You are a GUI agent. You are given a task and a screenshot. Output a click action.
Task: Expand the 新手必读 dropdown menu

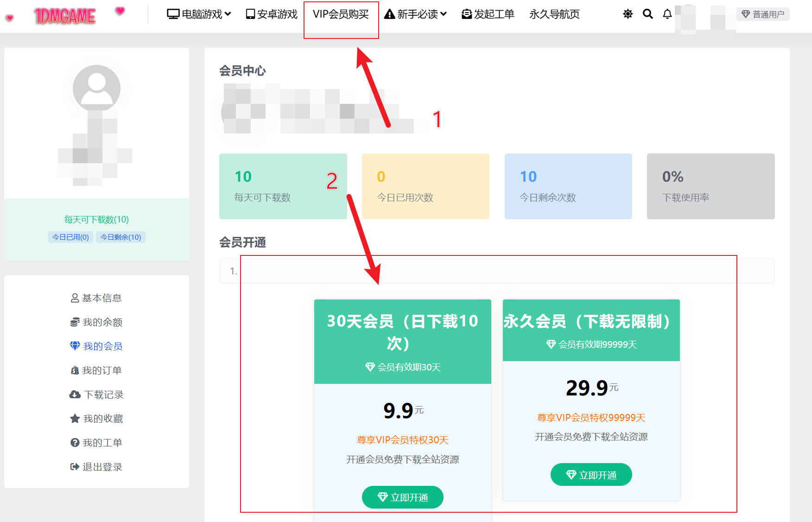tap(416, 14)
